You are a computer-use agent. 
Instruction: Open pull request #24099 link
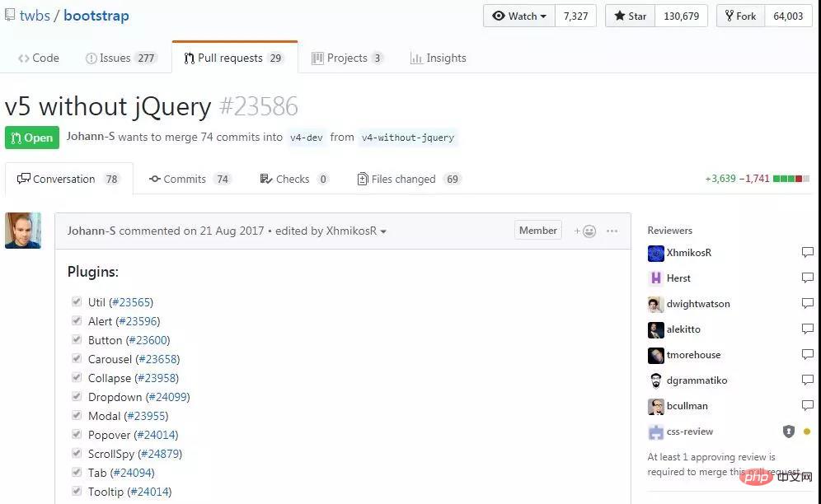(167, 397)
